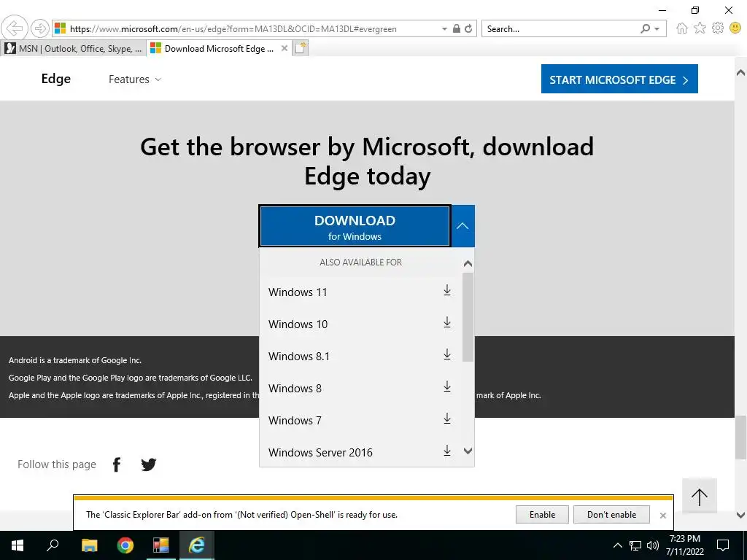Go back using the browser back arrow
The height and width of the screenshot is (560, 747).
pos(15,28)
